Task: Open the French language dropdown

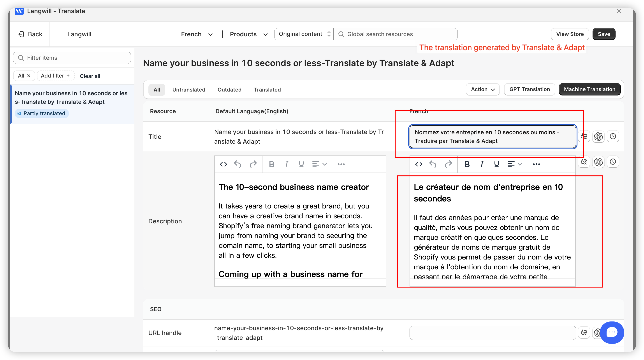Action: (x=197, y=34)
